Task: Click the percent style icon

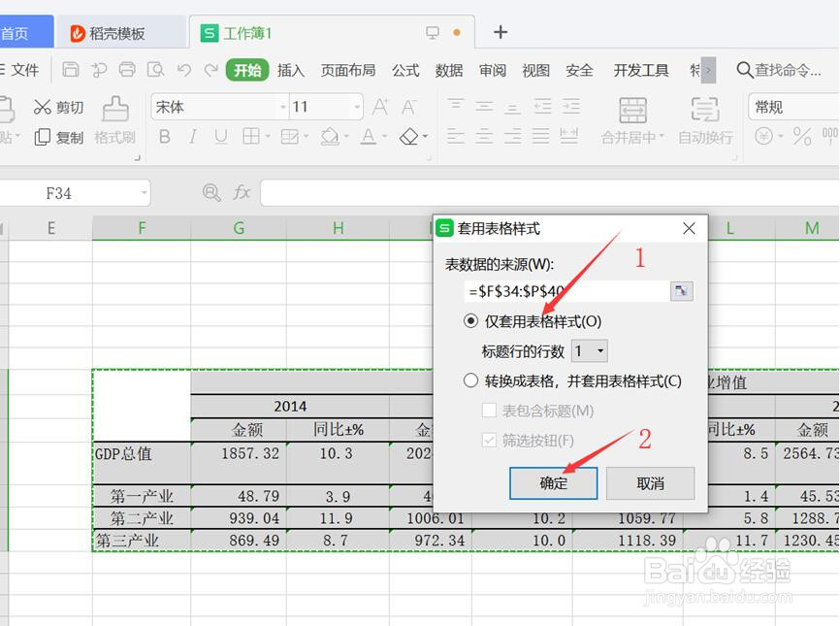Action: point(802,137)
